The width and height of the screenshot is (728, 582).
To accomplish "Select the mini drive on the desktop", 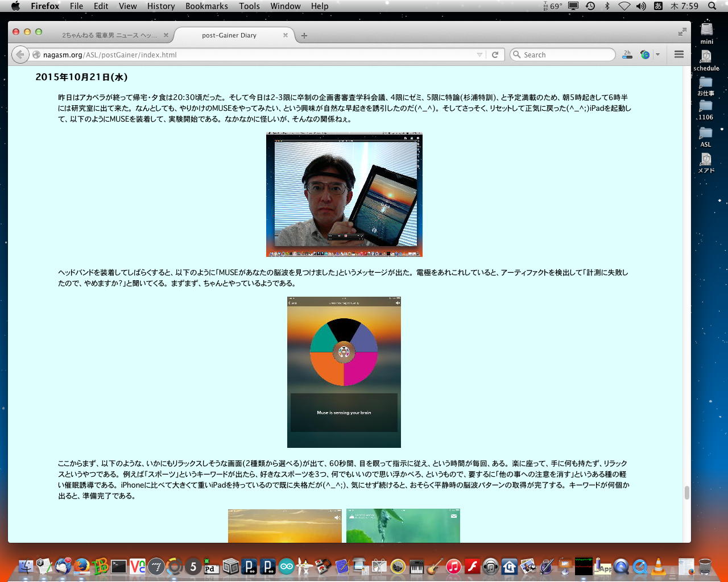I will tap(706, 33).
